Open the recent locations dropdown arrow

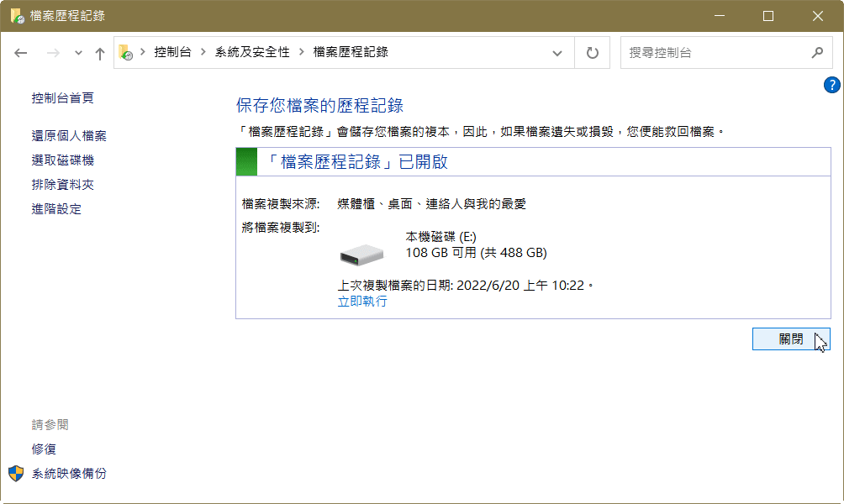click(x=78, y=53)
